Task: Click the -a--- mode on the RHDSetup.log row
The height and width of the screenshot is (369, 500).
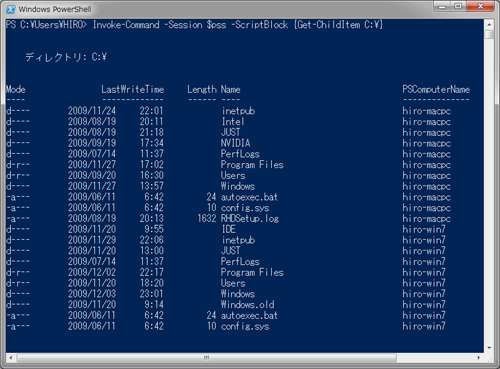Action: 18,218
